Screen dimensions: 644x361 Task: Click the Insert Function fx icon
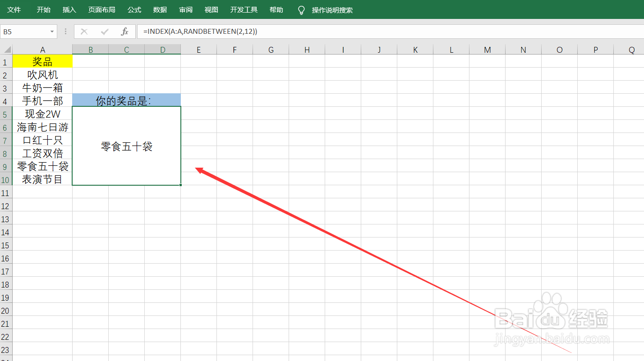[125, 32]
